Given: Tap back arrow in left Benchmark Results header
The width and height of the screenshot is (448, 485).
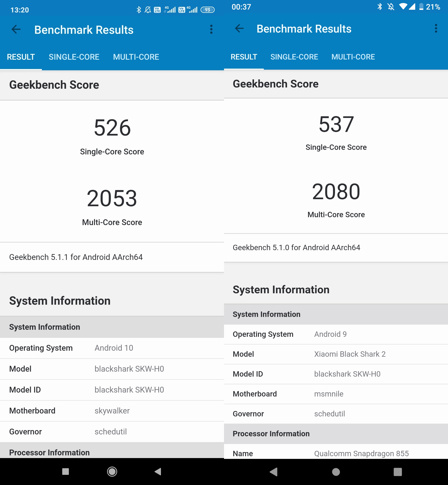Looking at the screenshot, I should (x=16, y=30).
